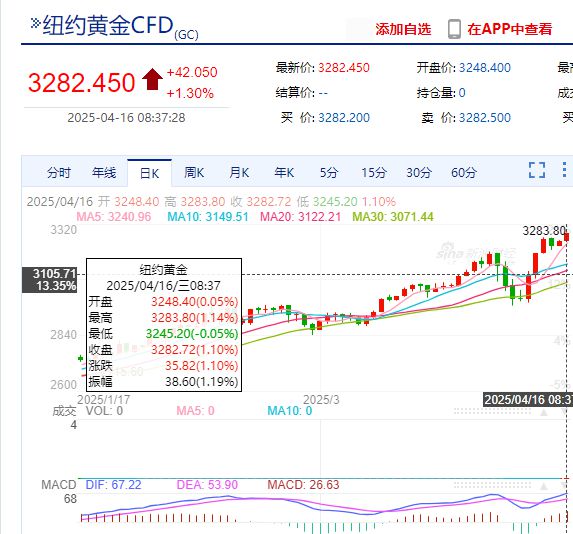
Task: Click the 涨跌 35.82(1.10%) tooltip row
Action: (x=163, y=366)
